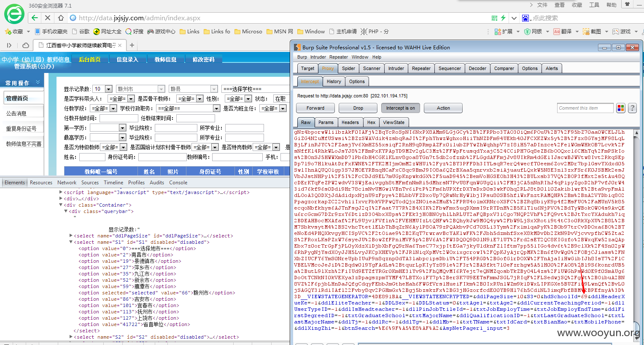Open the 重复身份证号 sidebar link

point(21,129)
